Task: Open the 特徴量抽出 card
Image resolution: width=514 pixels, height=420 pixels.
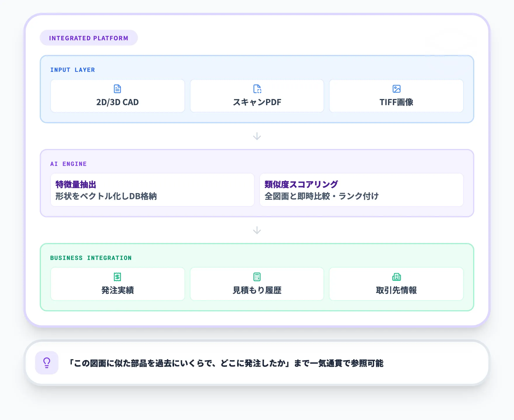Action: pos(152,190)
